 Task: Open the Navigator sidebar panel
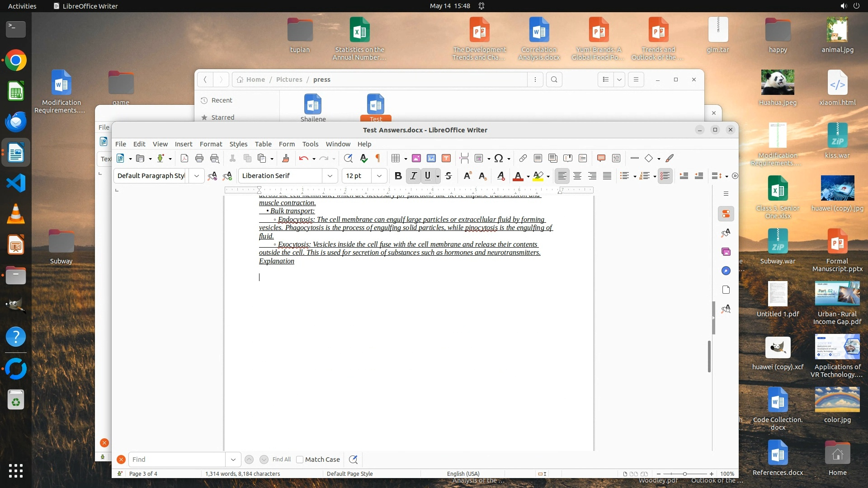point(726,271)
